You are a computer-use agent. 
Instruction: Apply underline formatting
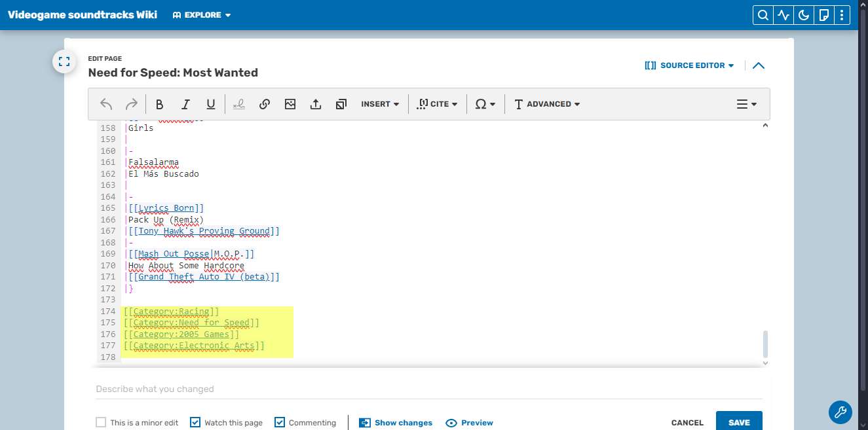[x=211, y=104]
